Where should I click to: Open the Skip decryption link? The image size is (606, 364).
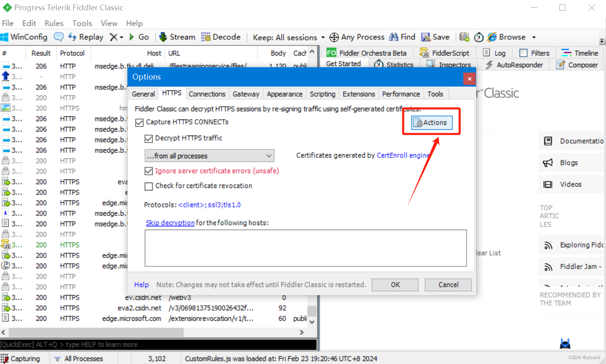coord(170,223)
